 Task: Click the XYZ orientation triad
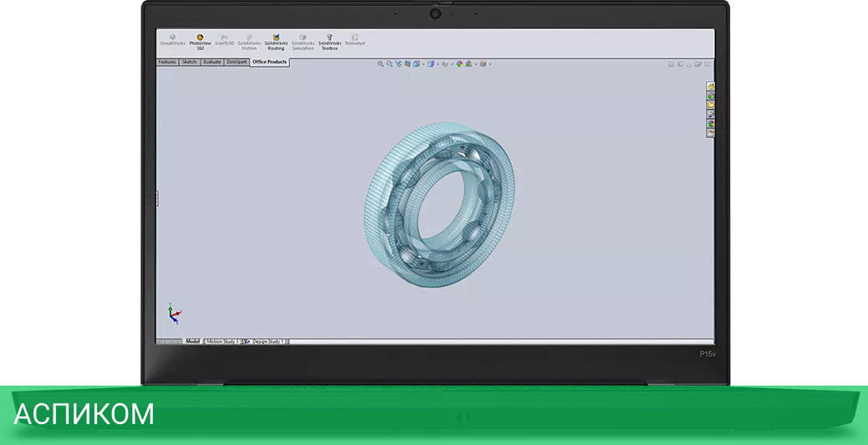coord(174,314)
